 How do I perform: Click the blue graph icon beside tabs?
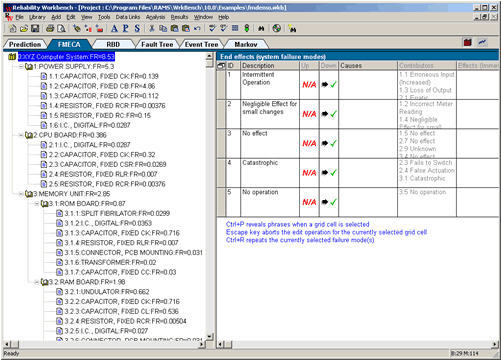tap(482, 42)
